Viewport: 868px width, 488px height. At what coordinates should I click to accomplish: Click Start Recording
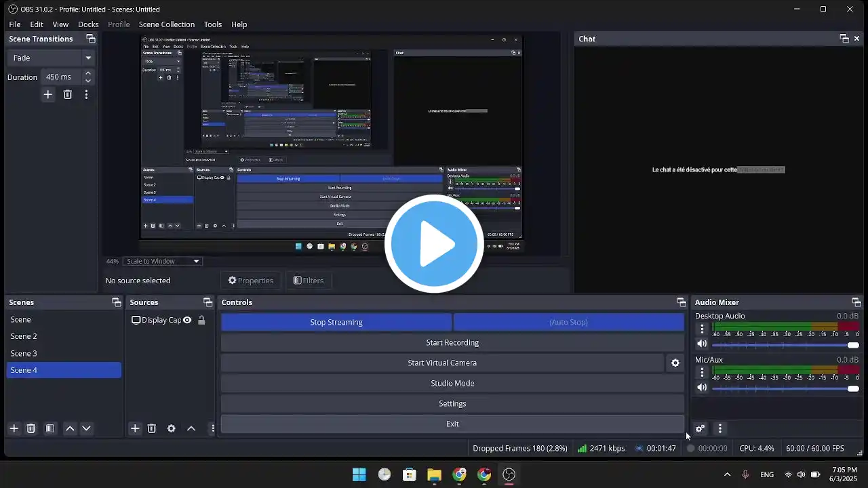(x=452, y=343)
